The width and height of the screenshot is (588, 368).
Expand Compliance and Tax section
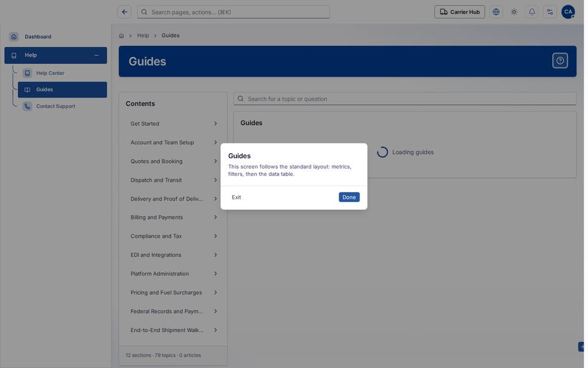[x=173, y=236]
